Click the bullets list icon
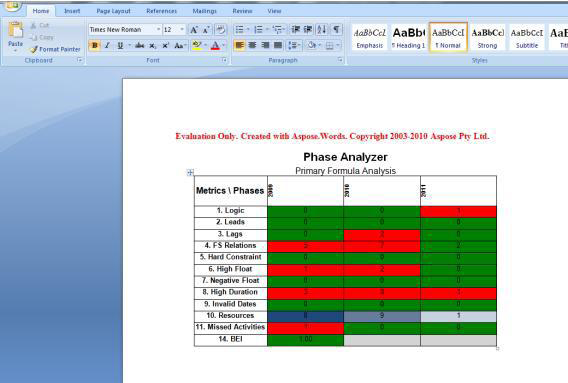The height and width of the screenshot is (383, 568). click(239, 29)
